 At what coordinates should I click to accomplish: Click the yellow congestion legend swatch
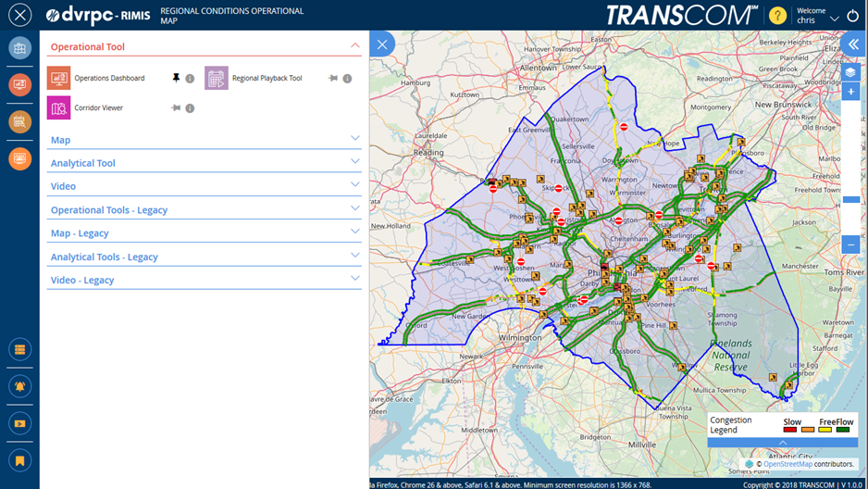coord(825,430)
